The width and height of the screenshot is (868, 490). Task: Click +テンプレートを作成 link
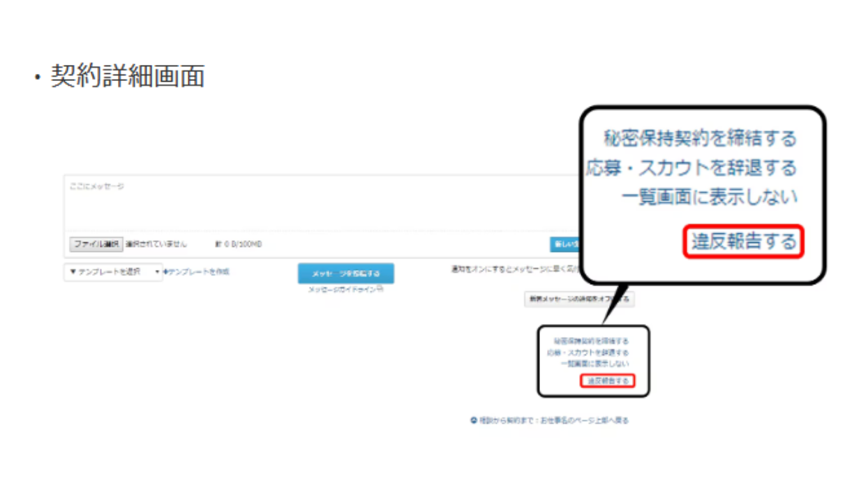197,271
